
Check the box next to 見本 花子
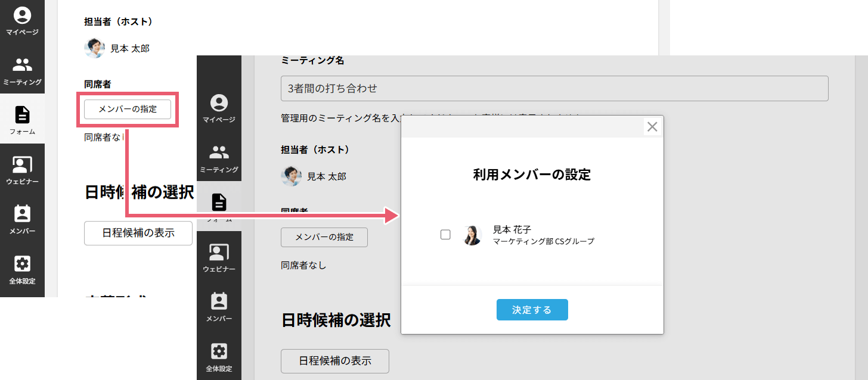pos(445,235)
